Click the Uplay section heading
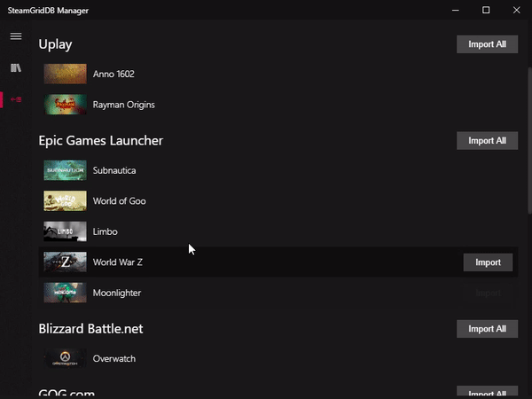The width and height of the screenshot is (532, 399). 55,45
